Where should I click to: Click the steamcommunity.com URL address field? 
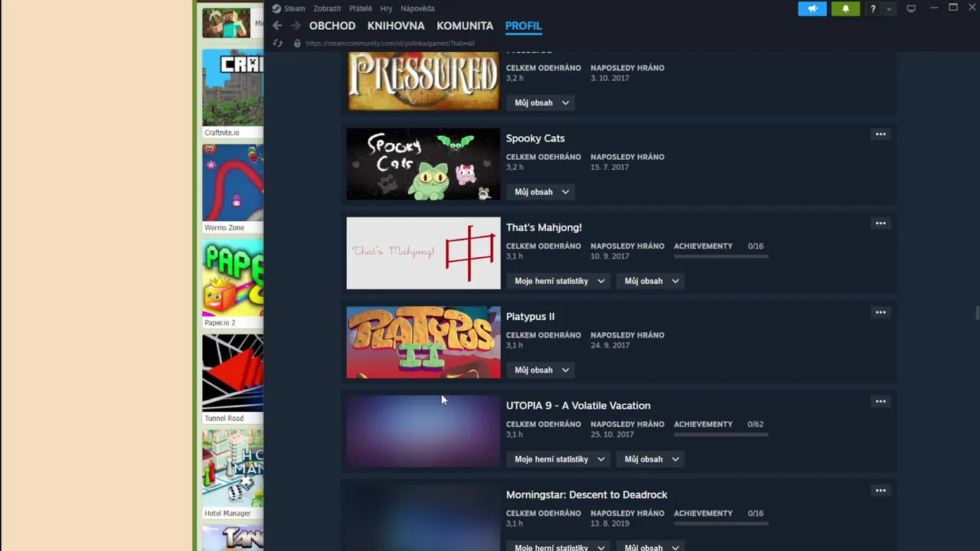pos(390,44)
